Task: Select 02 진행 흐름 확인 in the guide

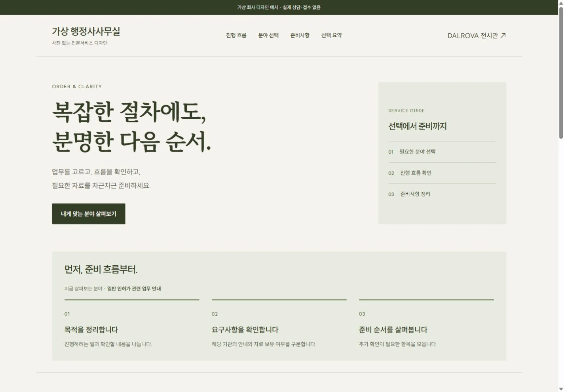Action: click(x=442, y=173)
